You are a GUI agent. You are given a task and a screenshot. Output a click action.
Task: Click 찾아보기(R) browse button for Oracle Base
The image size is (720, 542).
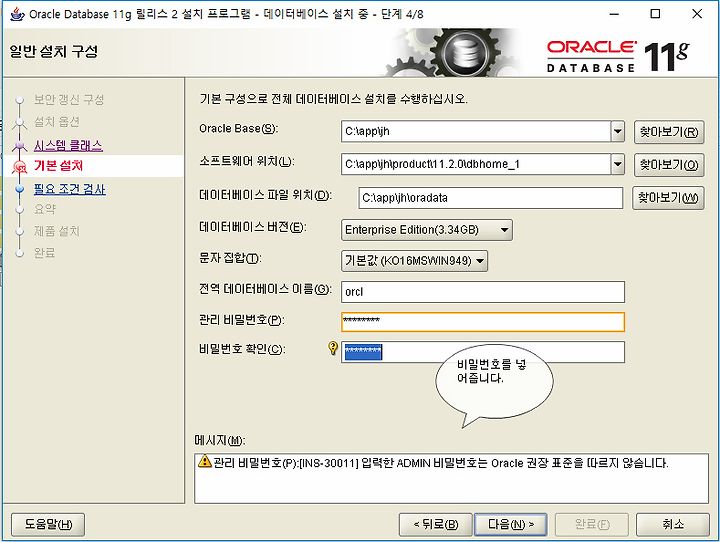pos(669,132)
